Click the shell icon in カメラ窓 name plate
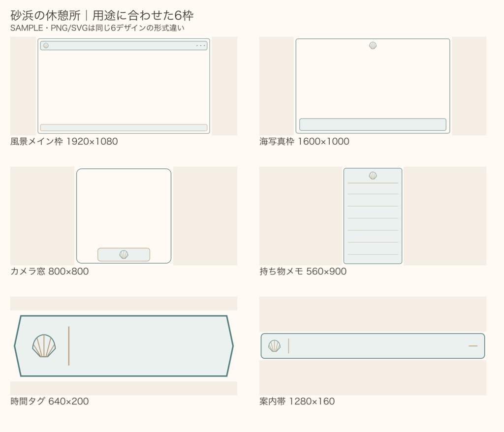Viewport: 504px width, 432px height. (x=124, y=254)
